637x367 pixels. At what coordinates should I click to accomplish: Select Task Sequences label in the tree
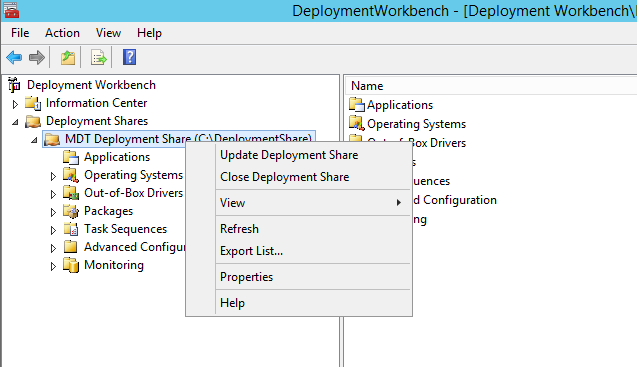click(x=126, y=229)
